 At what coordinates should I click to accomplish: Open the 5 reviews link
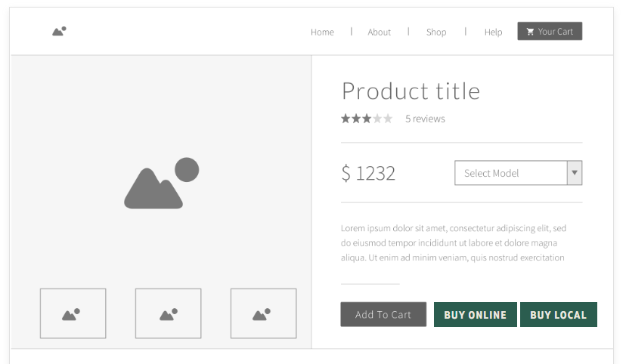coord(425,119)
